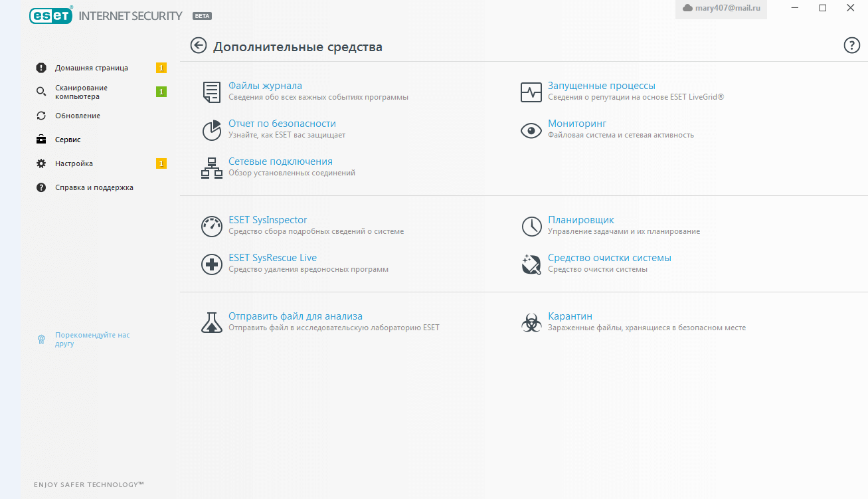
Task: Go to Обновление section
Action: tap(78, 116)
